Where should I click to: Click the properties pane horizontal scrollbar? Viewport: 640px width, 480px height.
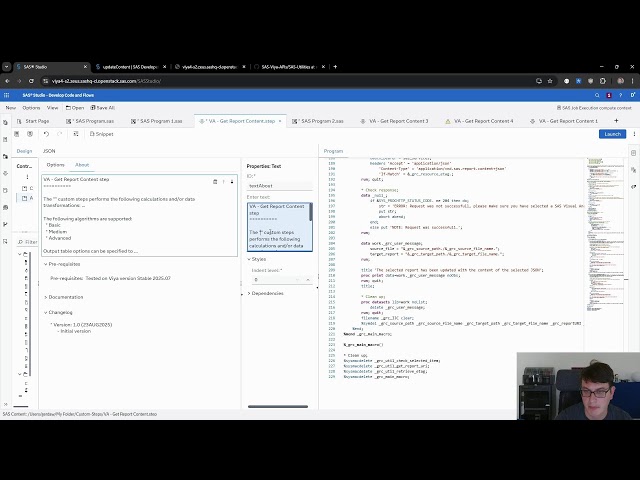[x=278, y=407]
